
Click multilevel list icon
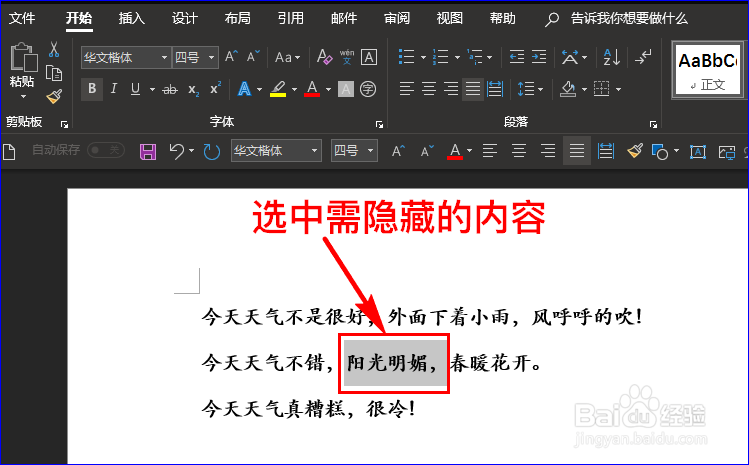(474, 57)
